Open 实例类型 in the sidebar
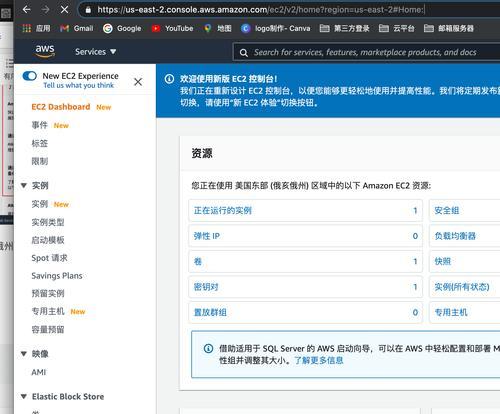The height and width of the screenshot is (414, 500). (48, 222)
